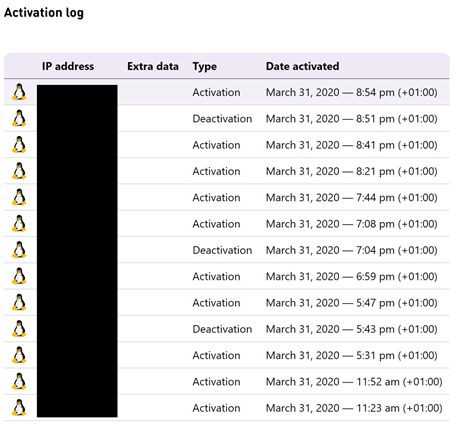Select the Deactivation entry at 5:43 pm
The image size is (458, 432).
click(x=227, y=329)
